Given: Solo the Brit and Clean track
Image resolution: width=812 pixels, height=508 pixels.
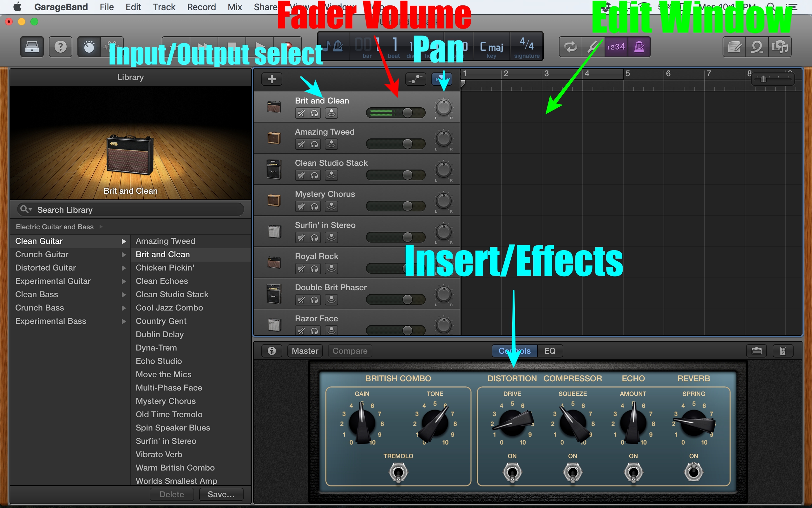Looking at the screenshot, I should [x=314, y=113].
